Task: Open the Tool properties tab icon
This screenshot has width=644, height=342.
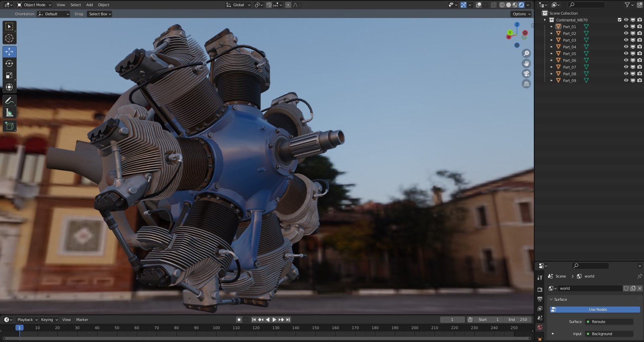Action: coord(540,278)
